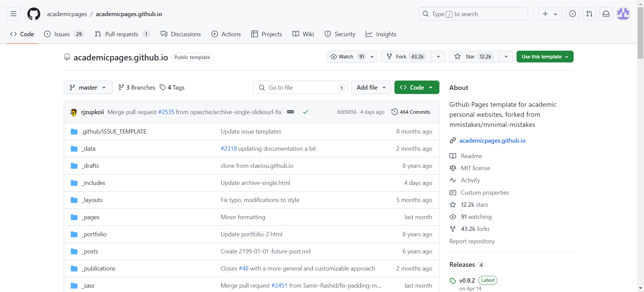Open the .github/ISSUE_TEMPLATE folder
The image size is (644, 292).
(114, 131)
